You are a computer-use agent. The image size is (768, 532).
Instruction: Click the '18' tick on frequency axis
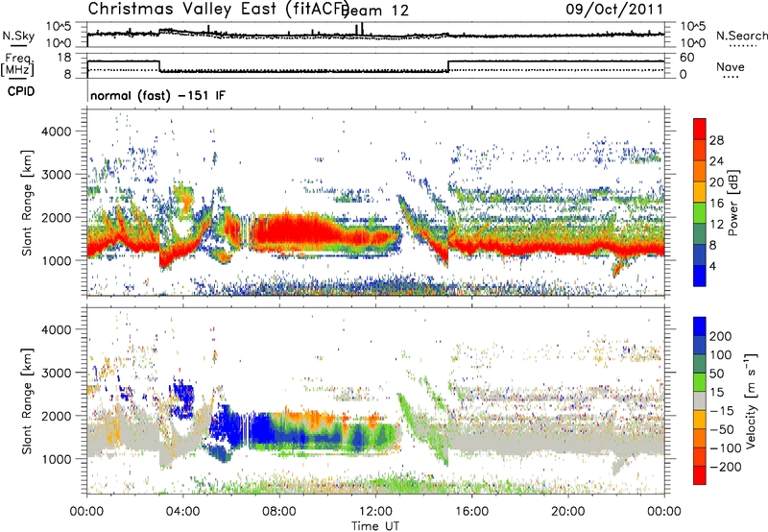point(63,58)
